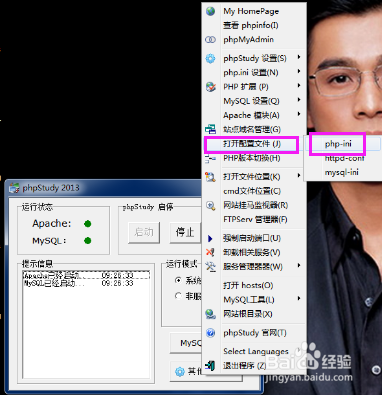Expand 打开文件位置(K) submenu
This screenshot has height=395, width=382.
point(255,177)
